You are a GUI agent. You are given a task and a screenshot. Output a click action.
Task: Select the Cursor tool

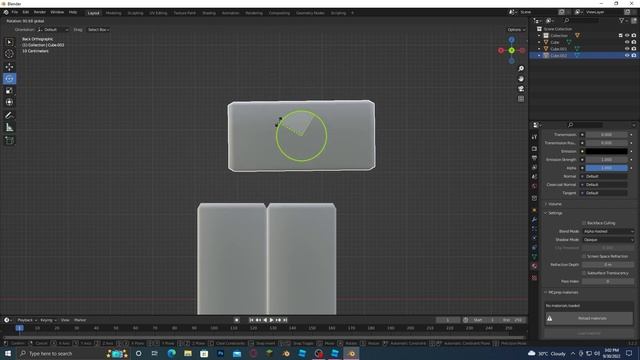[x=9, y=54]
